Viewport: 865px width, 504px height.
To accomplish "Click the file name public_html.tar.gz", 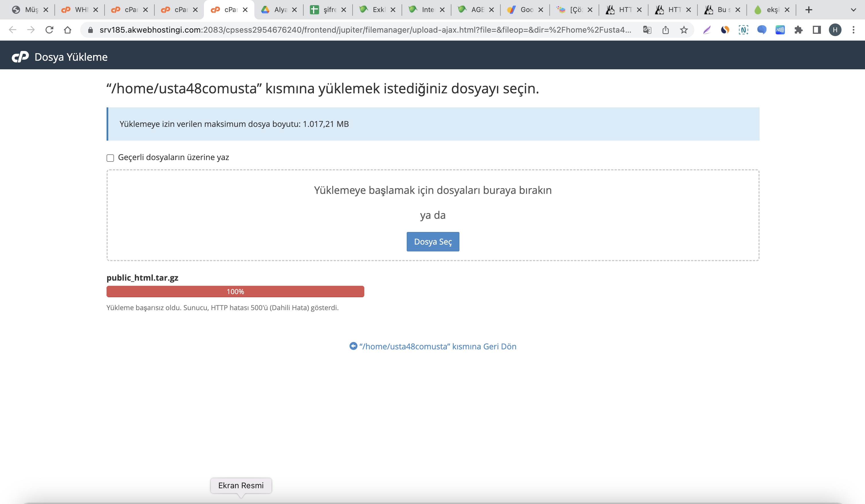I will tap(142, 277).
